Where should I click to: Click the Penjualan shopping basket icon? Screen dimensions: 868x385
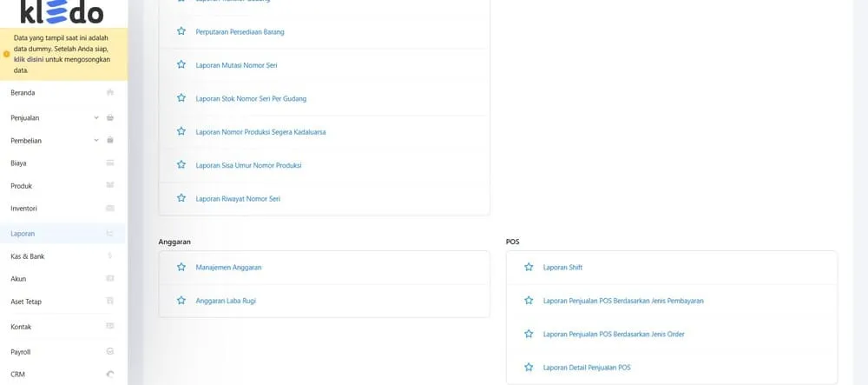110,117
